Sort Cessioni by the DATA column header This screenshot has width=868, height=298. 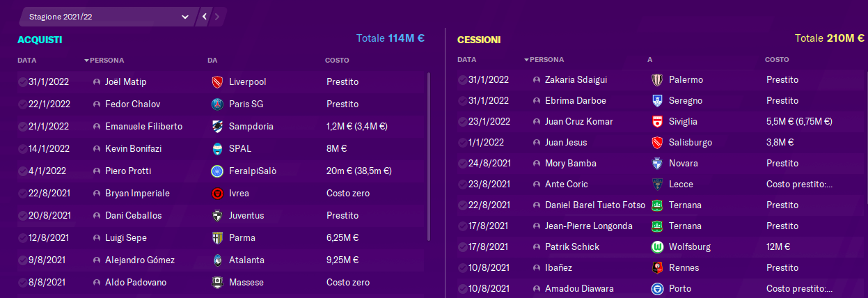tap(467, 60)
